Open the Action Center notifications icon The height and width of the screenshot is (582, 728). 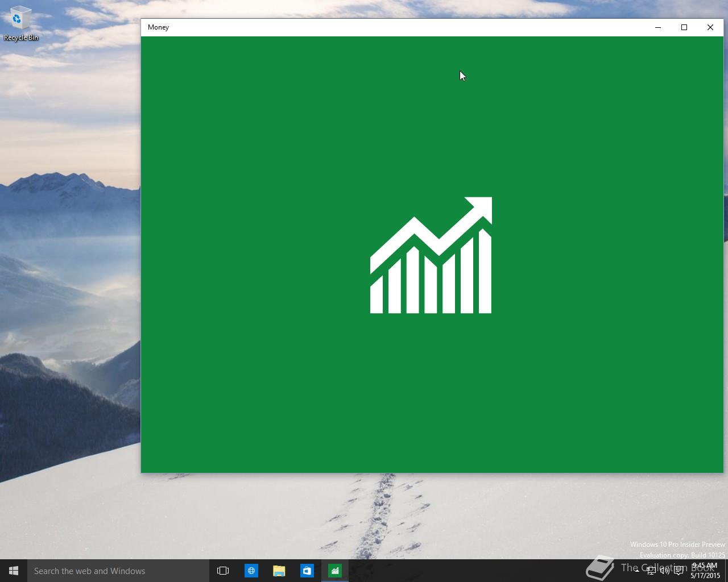pyautogui.click(x=679, y=571)
